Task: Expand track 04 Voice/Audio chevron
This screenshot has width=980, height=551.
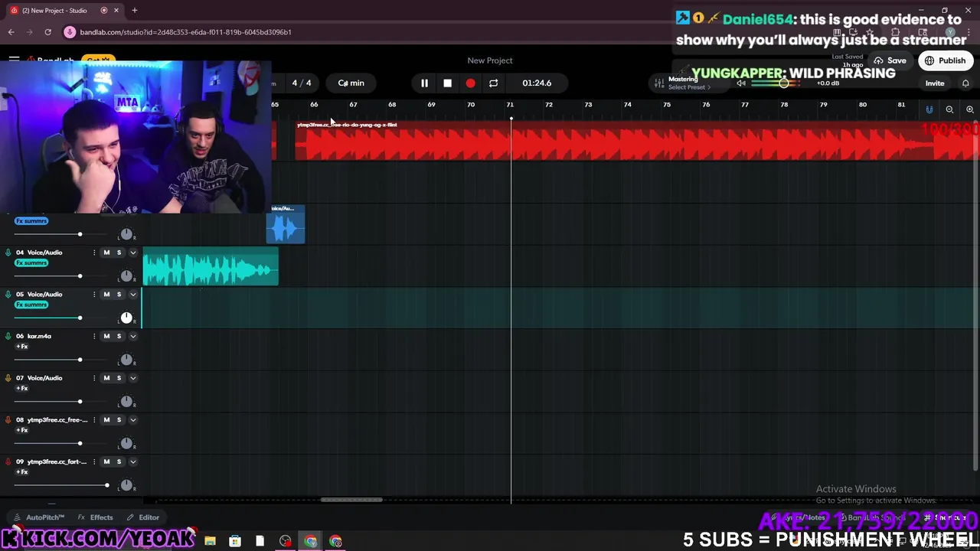Action: coord(132,253)
